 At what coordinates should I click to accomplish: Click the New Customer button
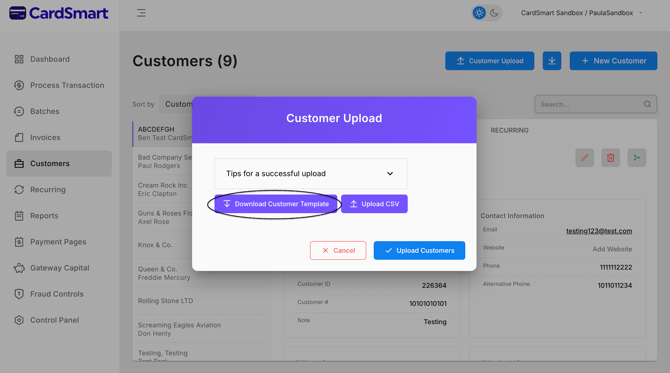click(613, 61)
